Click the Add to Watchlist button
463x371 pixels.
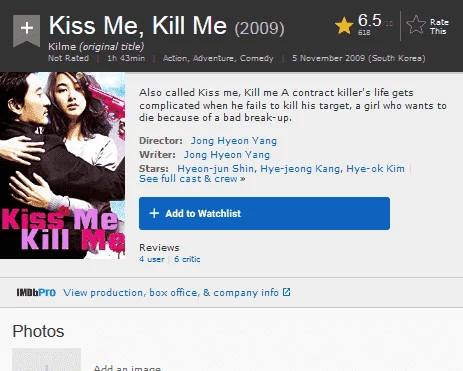pos(264,213)
